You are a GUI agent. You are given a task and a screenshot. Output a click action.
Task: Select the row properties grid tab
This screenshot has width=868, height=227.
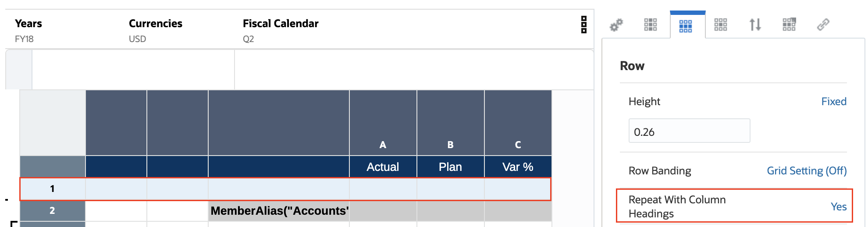(x=686, y=25)
